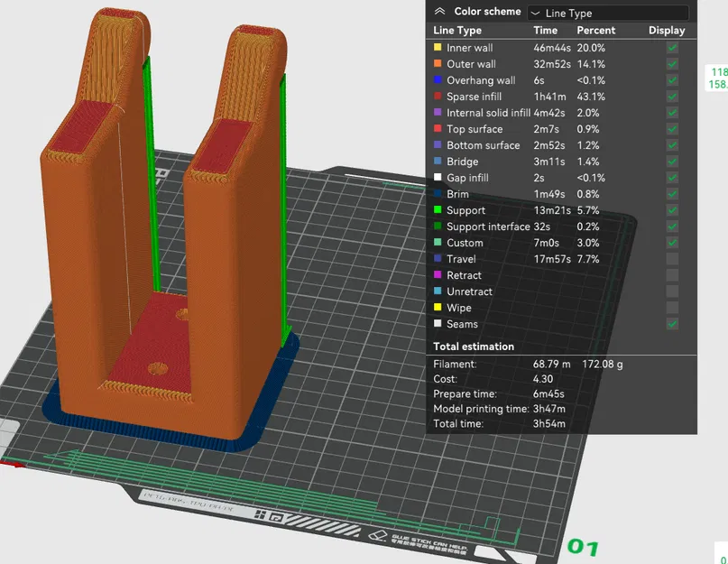The width and height of the screenshot is (728, 564).
Task: Select the Cost value 4.30
Action: click(x=543, y=379)
